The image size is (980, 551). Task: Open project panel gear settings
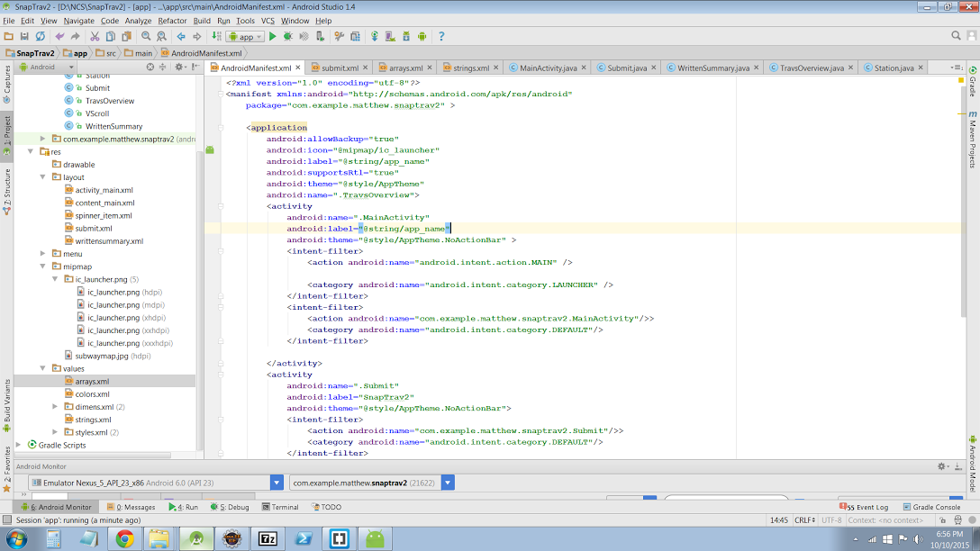click(178, 68)
